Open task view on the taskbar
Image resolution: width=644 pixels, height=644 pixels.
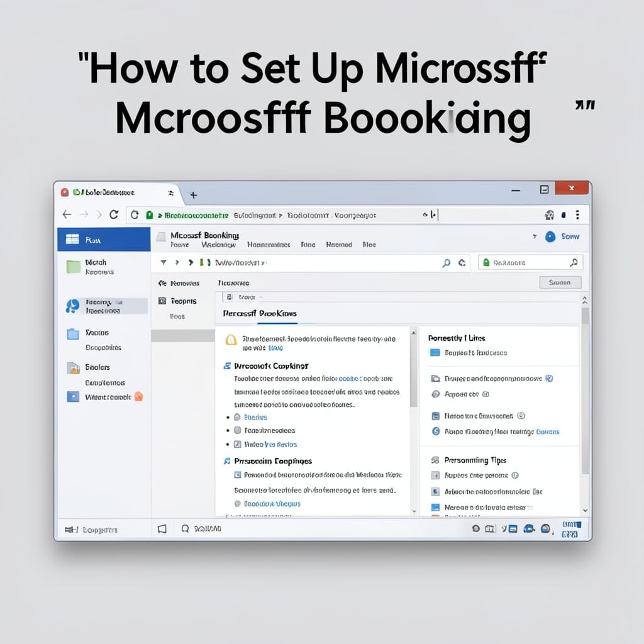point(162,529)
